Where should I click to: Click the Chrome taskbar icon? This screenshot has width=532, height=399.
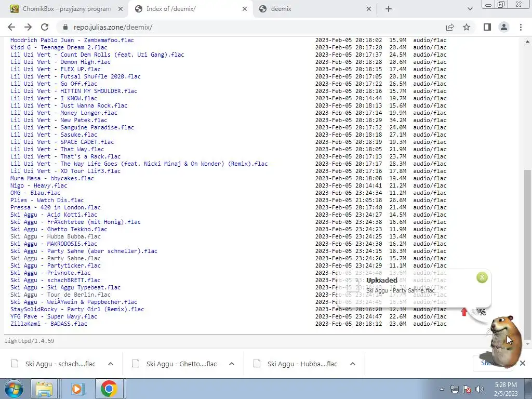click(109, 389)
